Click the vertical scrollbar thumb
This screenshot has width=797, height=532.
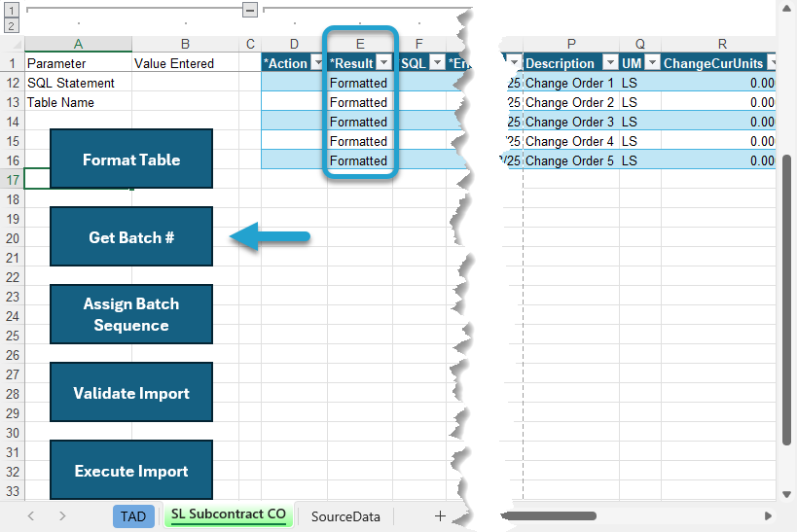[x=787, y=300]
